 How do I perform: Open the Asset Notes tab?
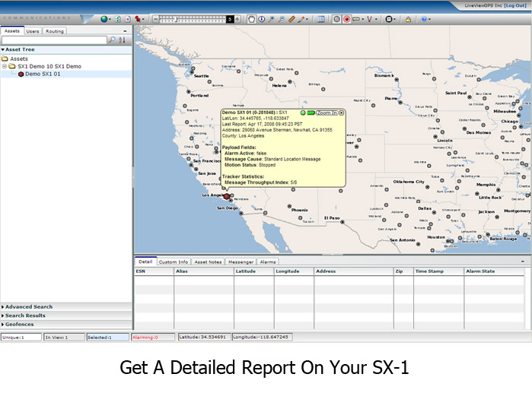(x=208, y=261)
